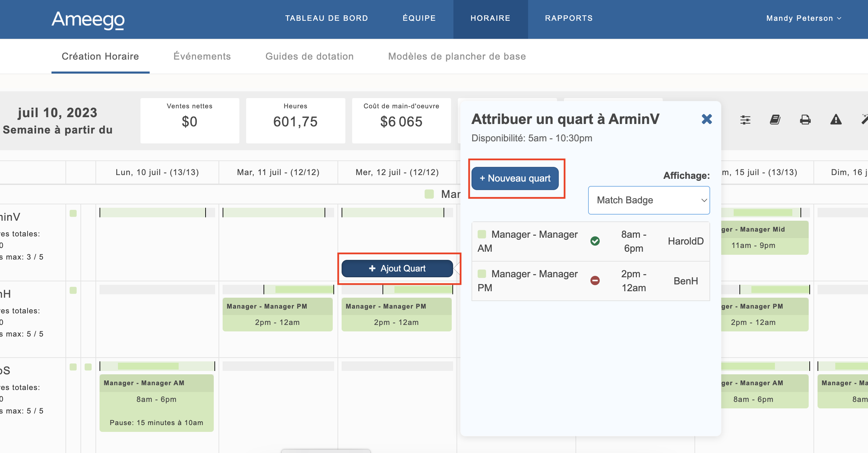Select the Manager PM shift on Mar 11 juil

pos(277,314)
